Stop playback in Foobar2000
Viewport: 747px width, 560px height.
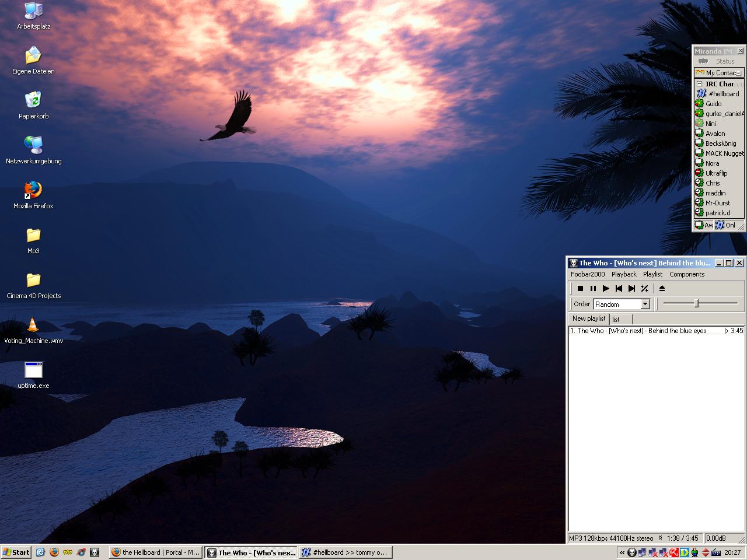click(580, 288)
